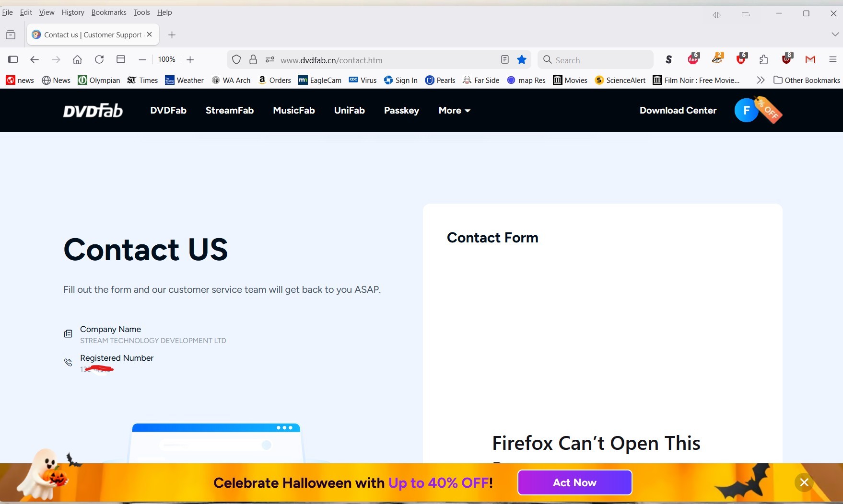The height and width of the screenshot is (504, 843).
Task: Open the tracking protection shield icon
Action: click(236, 59)
